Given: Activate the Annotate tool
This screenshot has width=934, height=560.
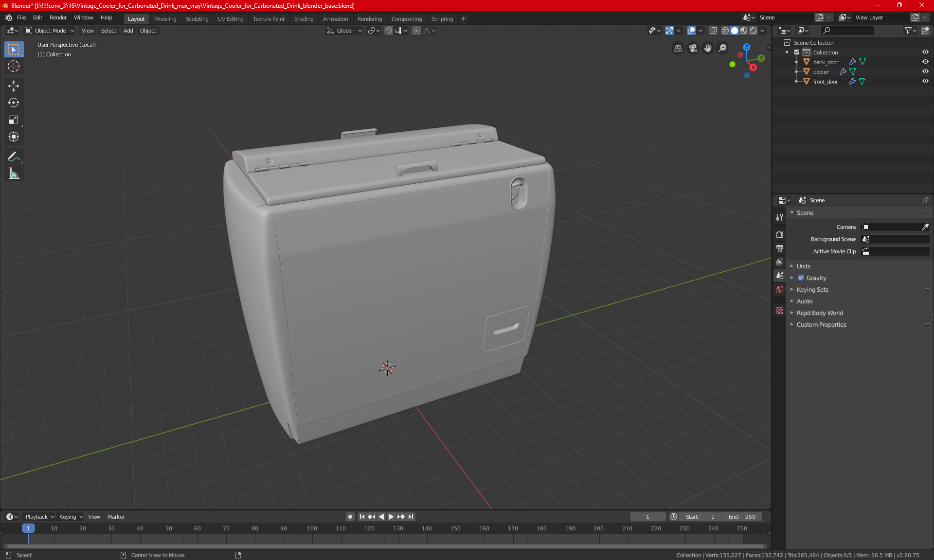Looking at the screenshot, I should [14, 157].
